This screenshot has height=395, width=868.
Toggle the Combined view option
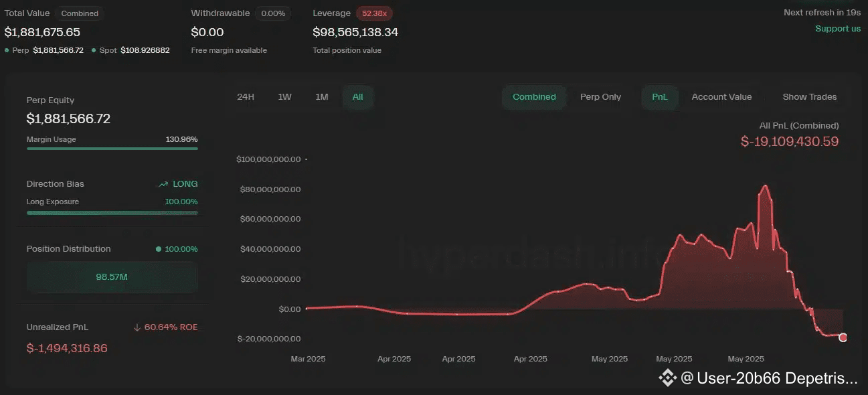tap(534, 97)
